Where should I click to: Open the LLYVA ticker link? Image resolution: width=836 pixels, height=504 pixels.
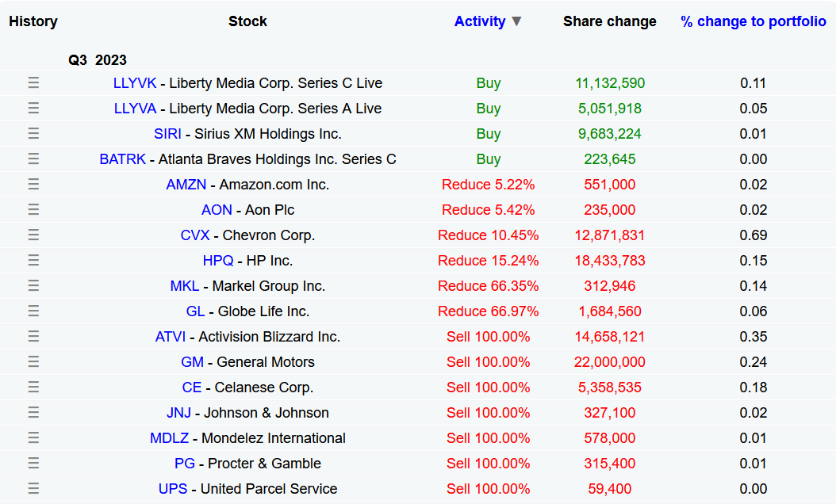click(x=136, y=109)
